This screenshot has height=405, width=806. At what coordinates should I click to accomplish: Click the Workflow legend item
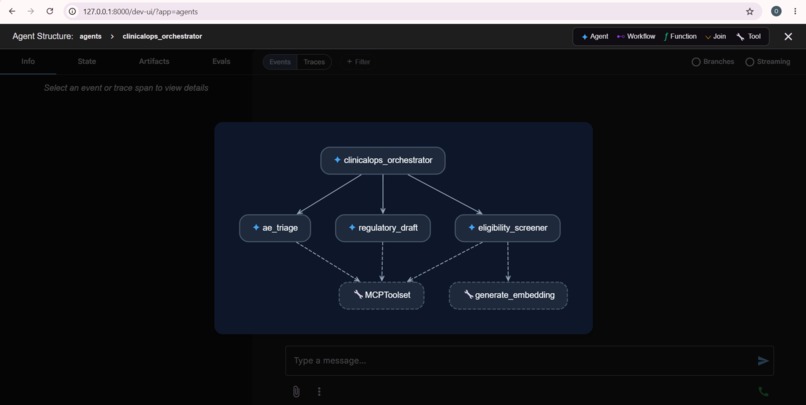tap(636, 36)
